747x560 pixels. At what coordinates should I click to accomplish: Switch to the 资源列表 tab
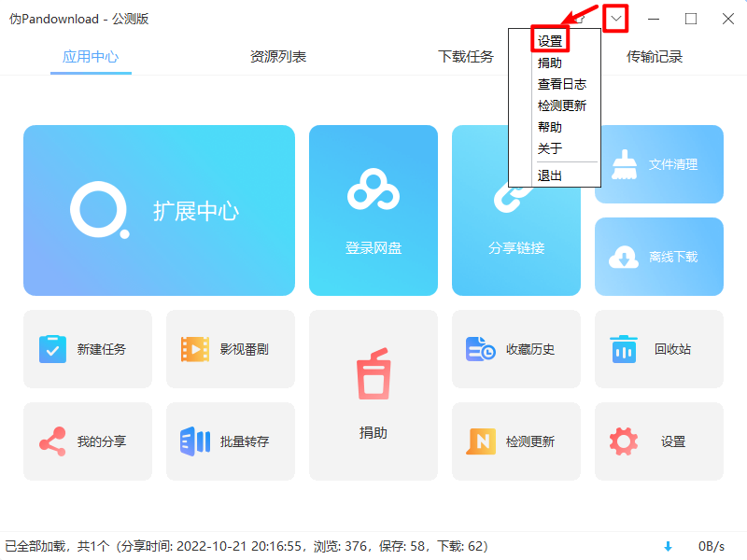[x=278, y=57]
